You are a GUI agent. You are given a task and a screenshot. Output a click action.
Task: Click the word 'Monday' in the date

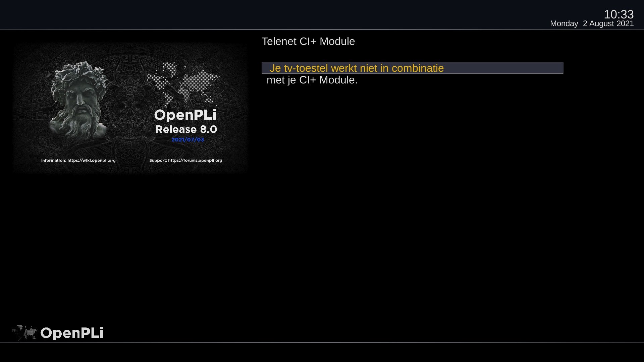[x=564, y=24]
